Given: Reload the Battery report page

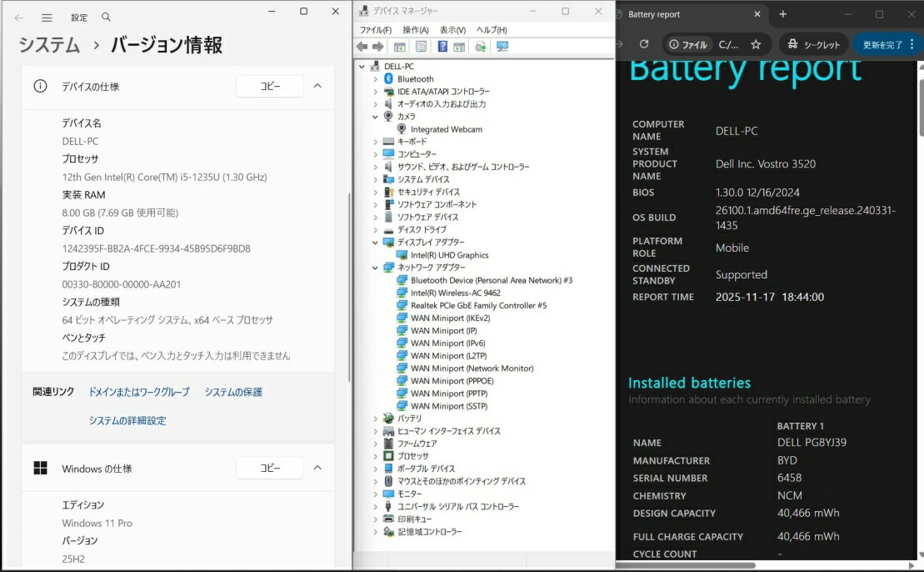Looking at the screenshot, I should pos(644,44).
